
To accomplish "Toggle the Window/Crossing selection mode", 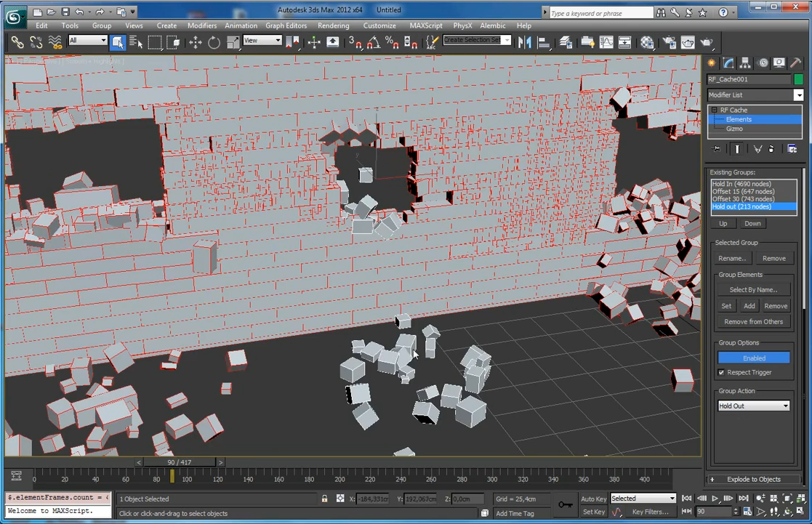I will [174, 42].
